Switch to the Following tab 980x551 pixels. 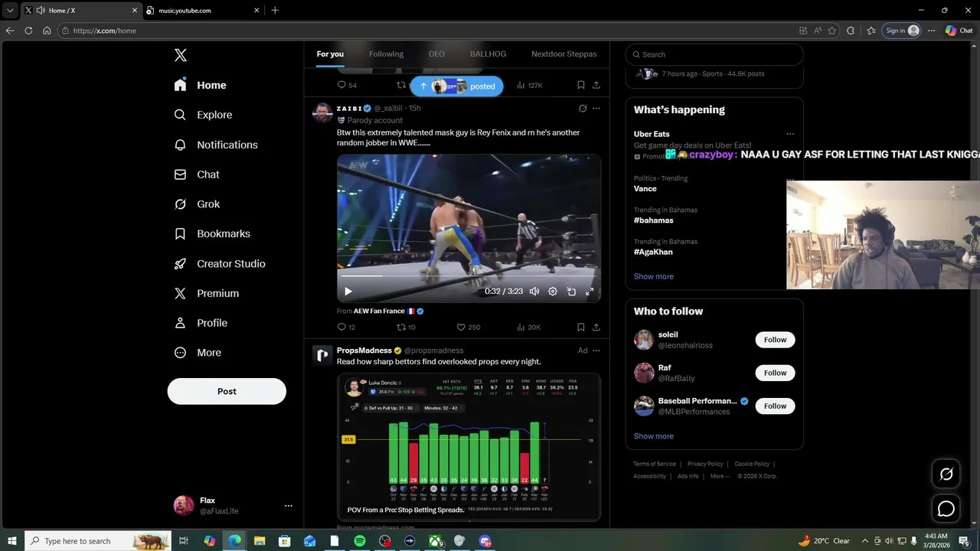pos(386,54)
